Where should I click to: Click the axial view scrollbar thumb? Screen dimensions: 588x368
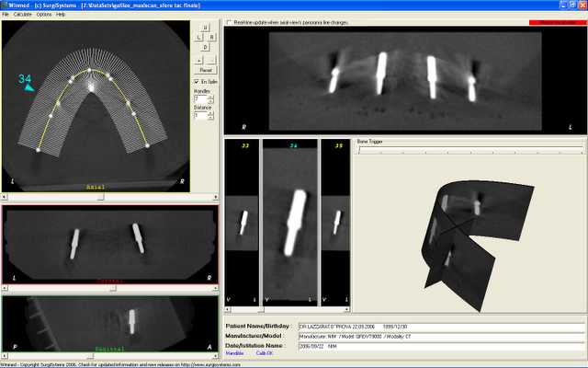(x=101, y=197)
